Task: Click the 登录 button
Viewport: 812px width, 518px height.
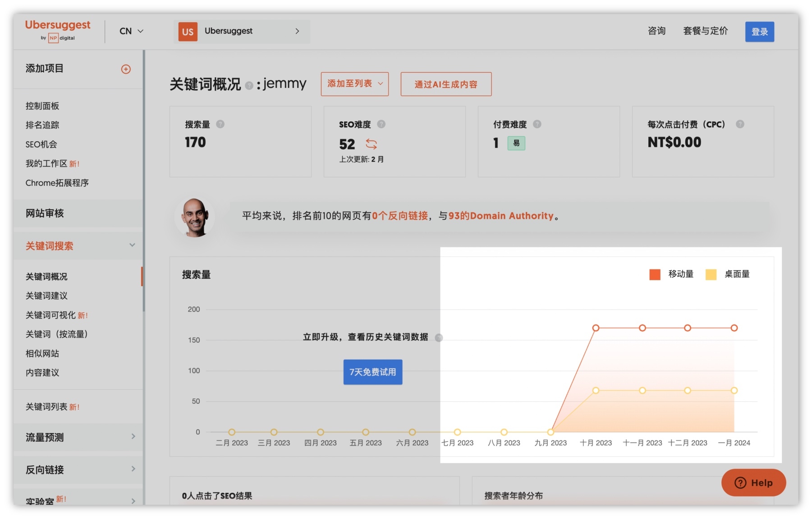Action: (760, 31)
